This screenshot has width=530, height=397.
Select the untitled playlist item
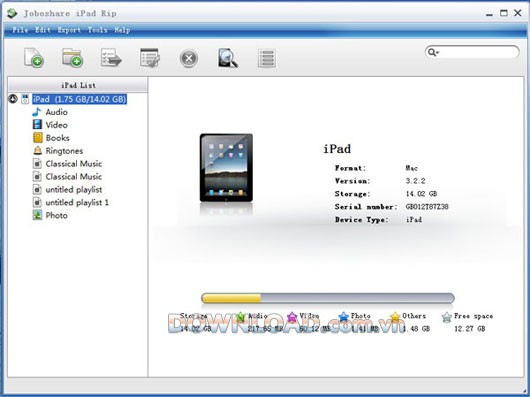click(74, 190)
